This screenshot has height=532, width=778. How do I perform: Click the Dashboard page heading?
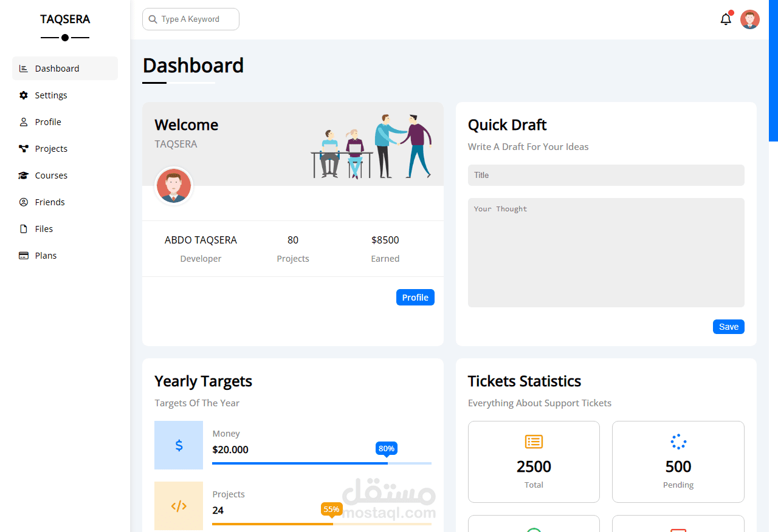pos(193,66)
